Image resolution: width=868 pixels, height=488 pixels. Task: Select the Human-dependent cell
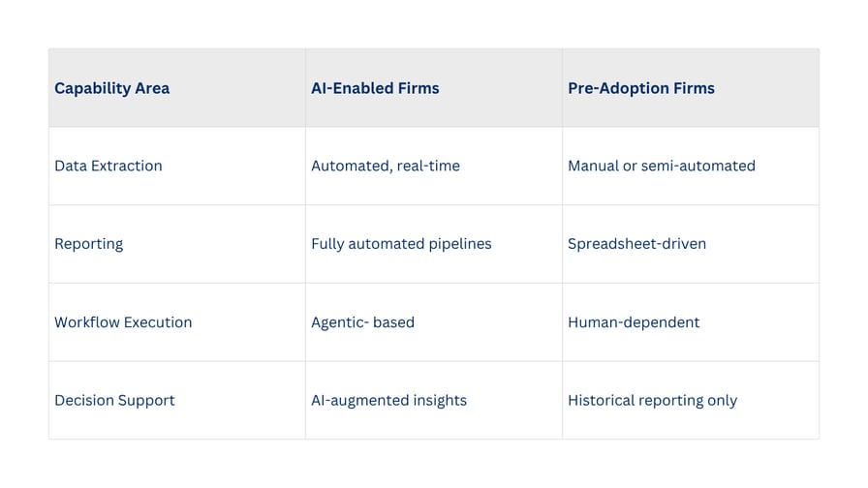click(691, 322)
